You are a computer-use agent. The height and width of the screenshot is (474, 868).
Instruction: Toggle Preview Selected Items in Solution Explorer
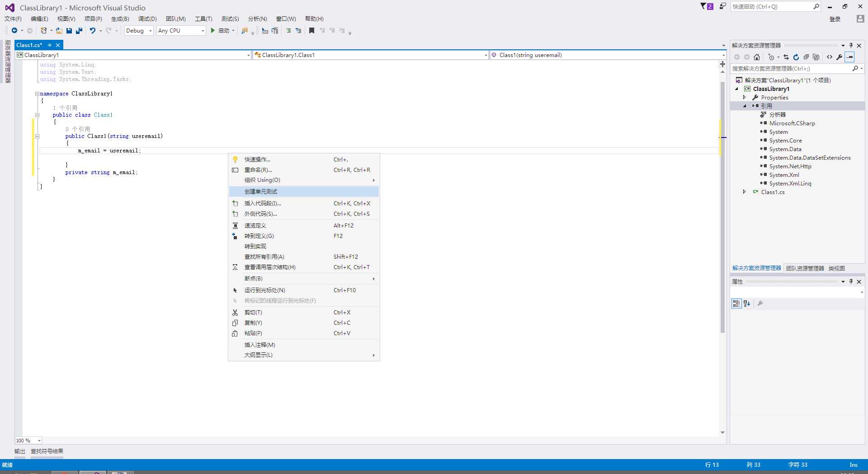coord(850,57)
